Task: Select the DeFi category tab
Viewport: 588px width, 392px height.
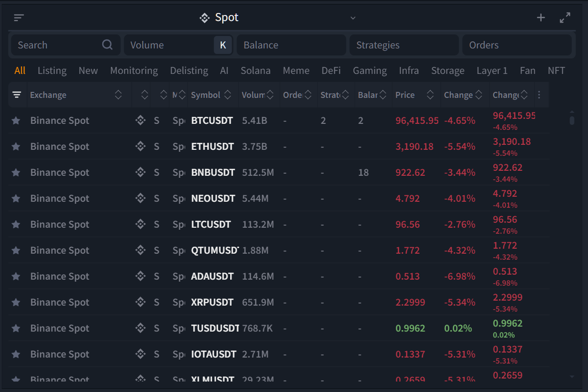Action: click(x=331, y=70)
